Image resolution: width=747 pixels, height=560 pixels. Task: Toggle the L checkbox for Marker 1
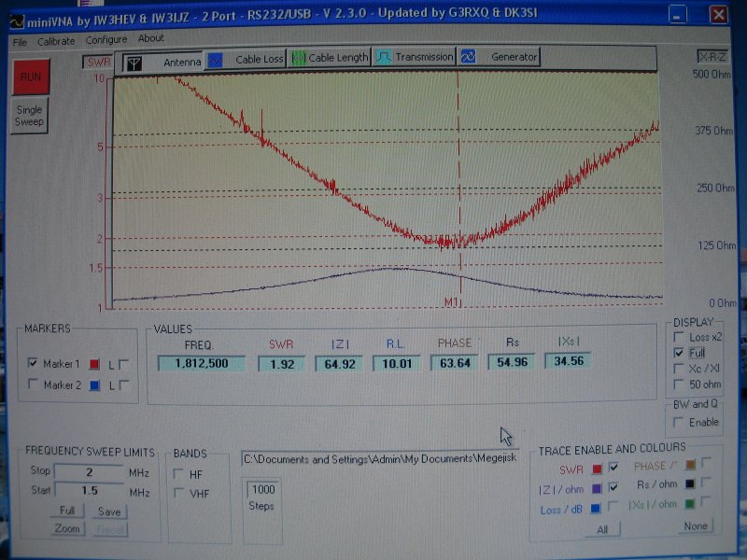123,364
